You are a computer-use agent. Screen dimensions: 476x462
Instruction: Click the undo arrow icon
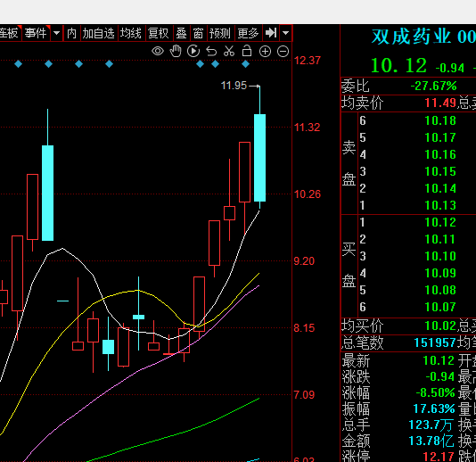click(x=211, y=52)
